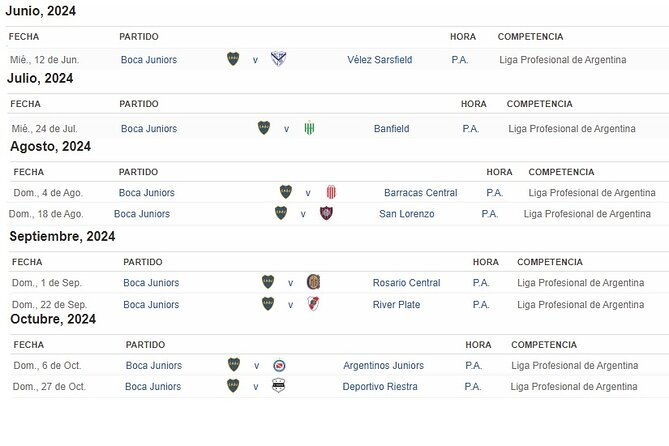Click the Boca Juniors crest in the 12 de Jun. row

click(x=233, y=59)
